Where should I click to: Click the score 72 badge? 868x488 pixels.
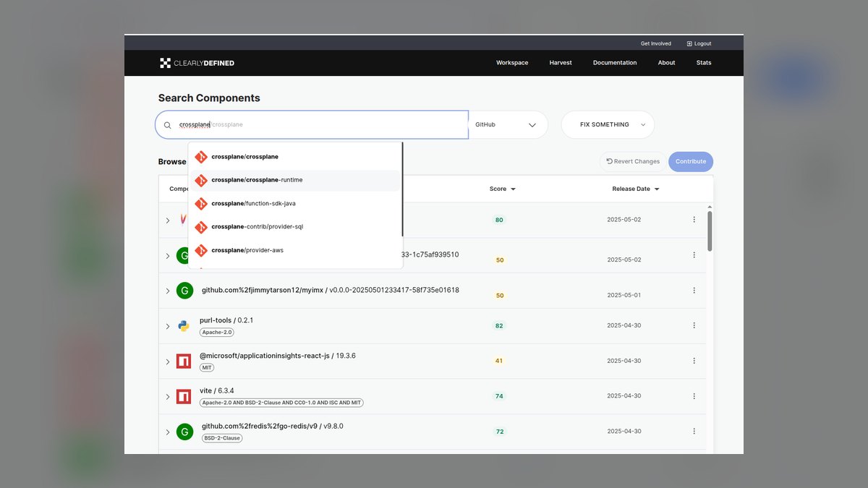point(499,432)
